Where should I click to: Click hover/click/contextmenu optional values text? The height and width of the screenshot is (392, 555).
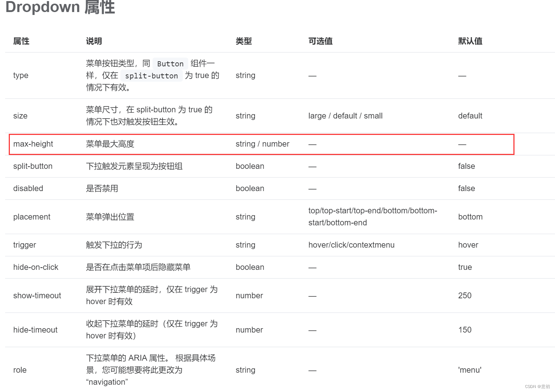click(x=351, y=245)
